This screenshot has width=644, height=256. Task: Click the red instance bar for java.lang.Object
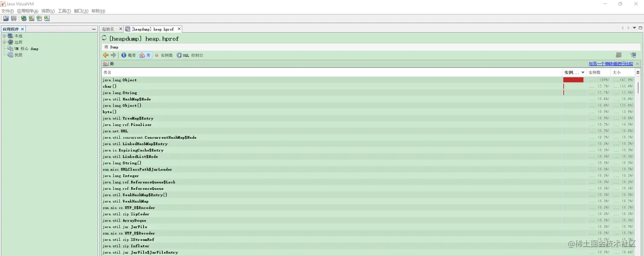[x=573, y=80]
